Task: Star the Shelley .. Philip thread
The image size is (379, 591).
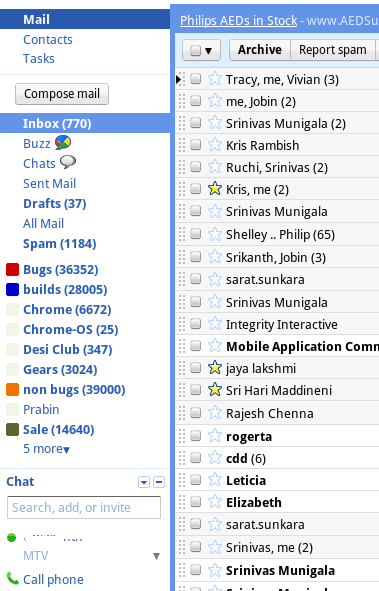Action: click(215, 234)
